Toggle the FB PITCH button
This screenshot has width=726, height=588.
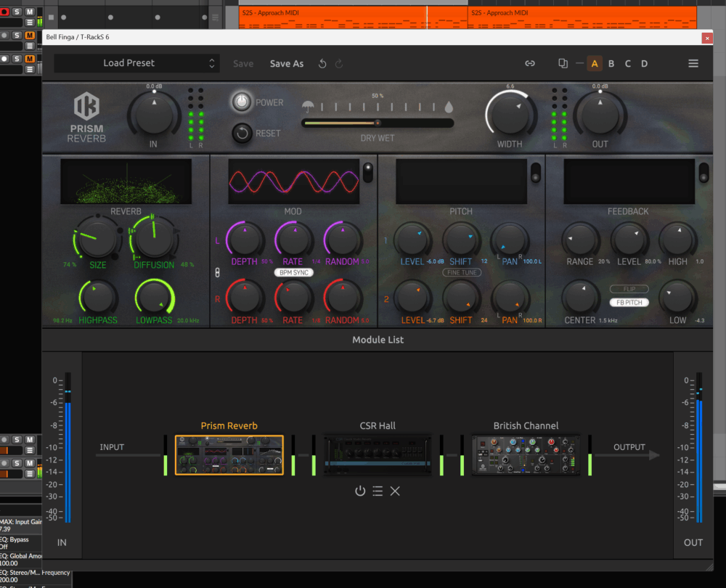click(x=629, y=302)
